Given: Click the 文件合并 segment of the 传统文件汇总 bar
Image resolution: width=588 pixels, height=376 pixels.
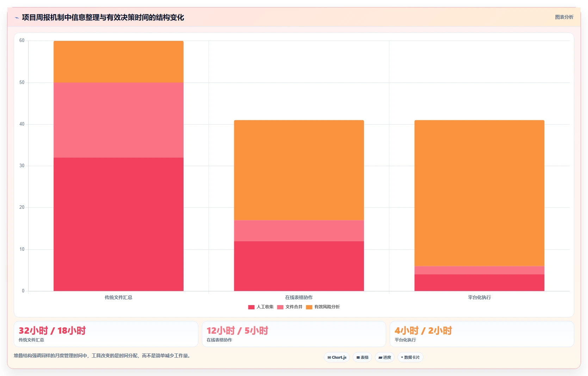Looking at the screenshot, I should (x=118, y=120).
